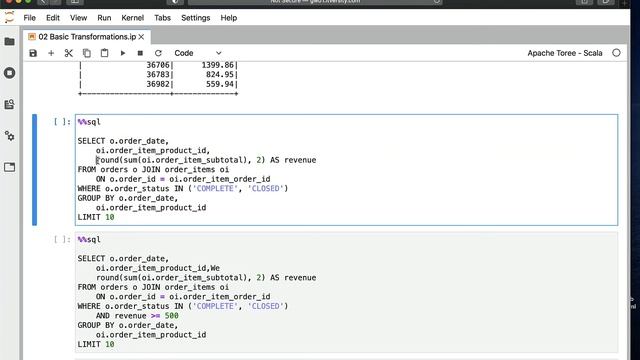Click the 36706 value in output

pyautogui.click(x=158, y=65)
